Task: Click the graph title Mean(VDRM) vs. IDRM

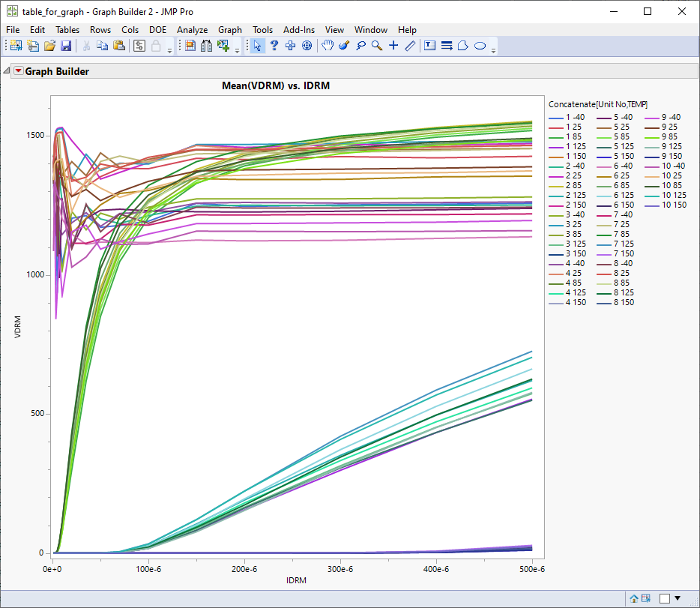Action: 276,85
